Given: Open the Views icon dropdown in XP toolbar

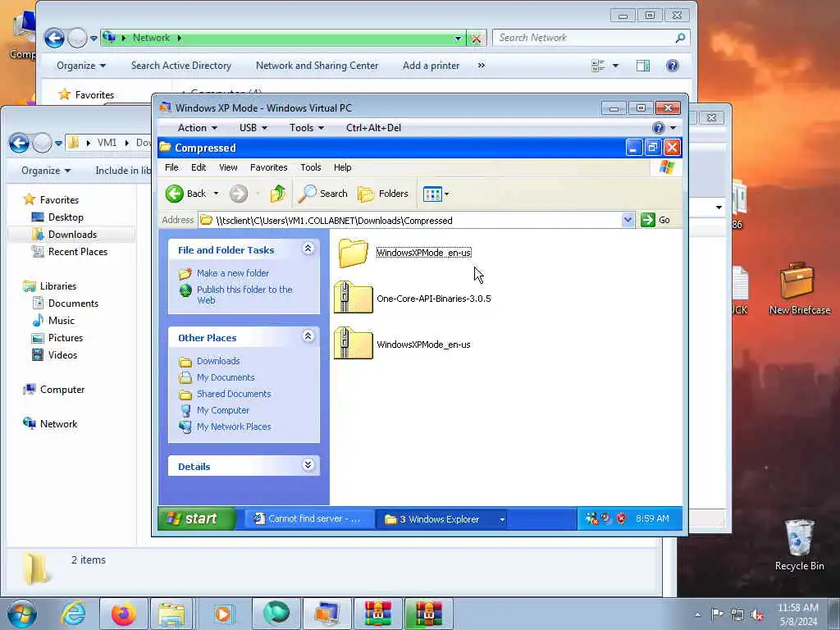Looking at the screenshot, I should [x=436, y=194].
